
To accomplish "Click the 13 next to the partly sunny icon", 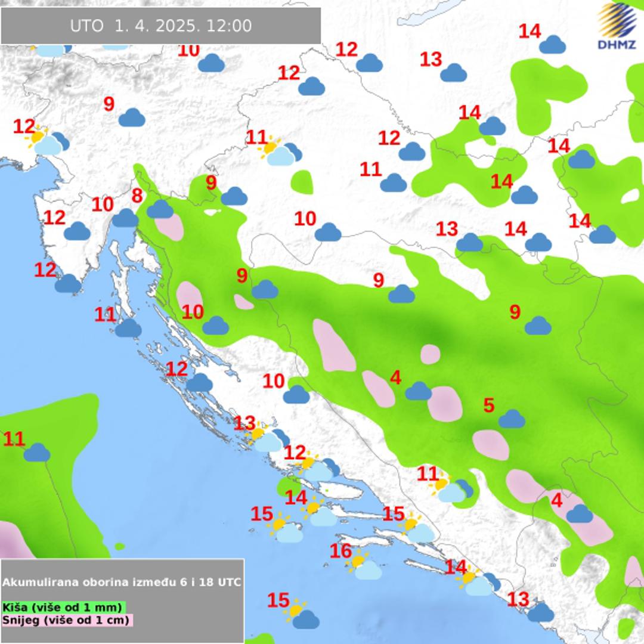I will pyautogui.click(x=244, y=423).
